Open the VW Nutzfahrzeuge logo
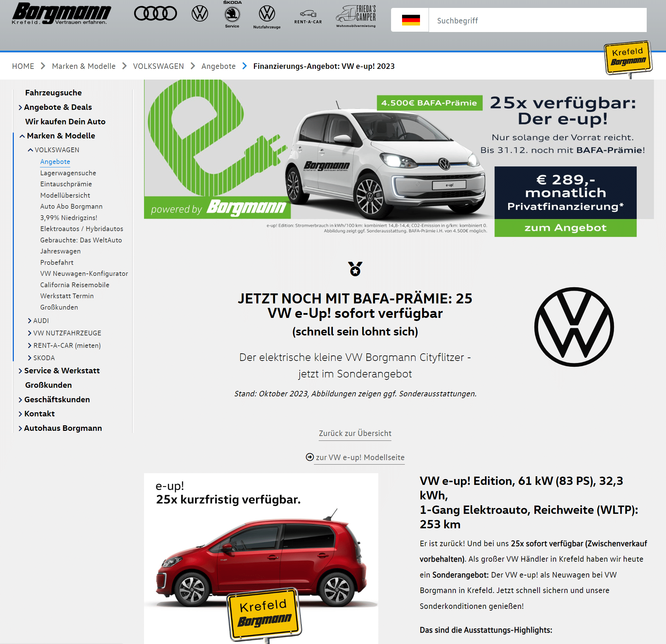The height and width of the screenshot is (644, 666). point(267,17)
